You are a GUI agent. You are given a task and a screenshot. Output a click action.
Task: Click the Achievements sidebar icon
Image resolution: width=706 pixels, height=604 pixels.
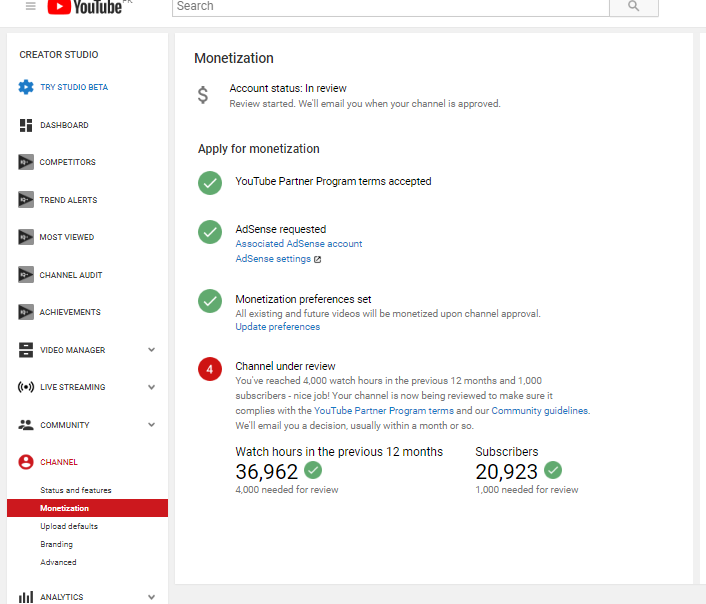tap(26, 312)
